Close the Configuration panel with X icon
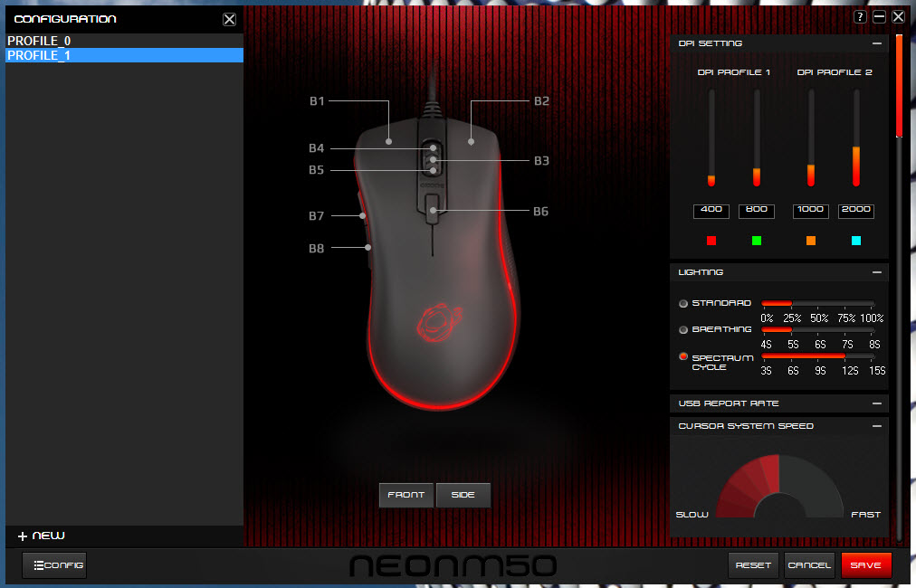This screenshot has width=916, height=588. [x=230, y=19]
